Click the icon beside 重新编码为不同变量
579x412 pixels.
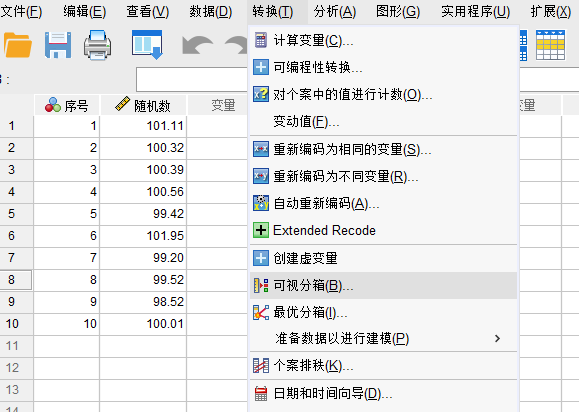[261, 176]
